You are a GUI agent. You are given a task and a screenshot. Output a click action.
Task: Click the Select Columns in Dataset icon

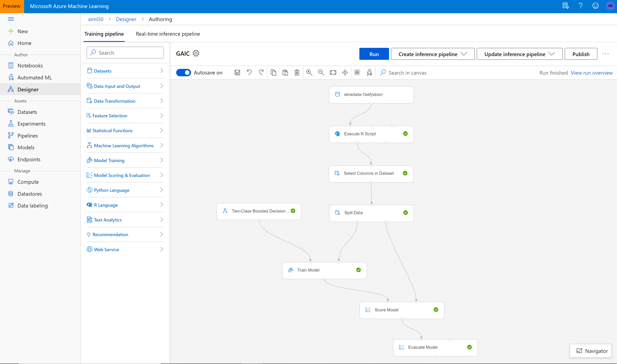pos(337,173)
